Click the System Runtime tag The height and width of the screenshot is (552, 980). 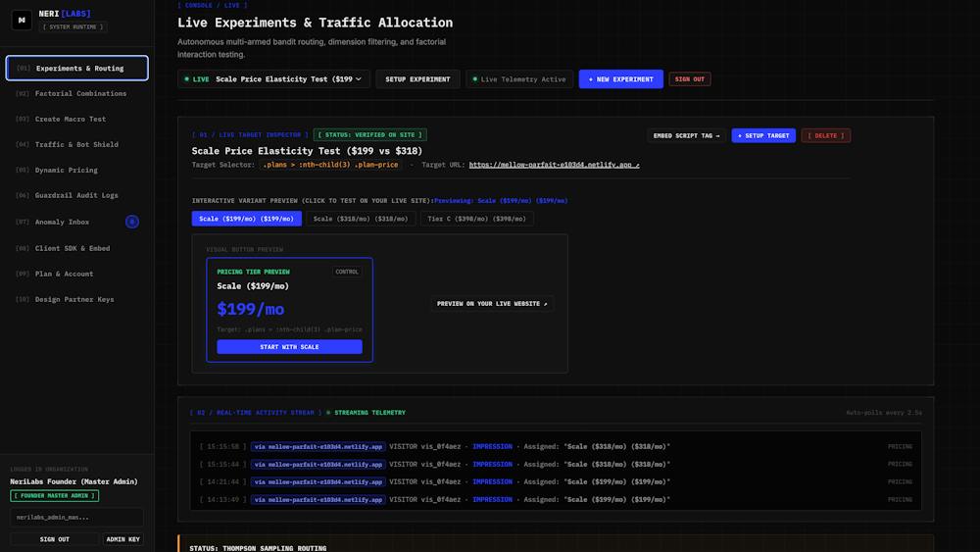click(73, 26)
